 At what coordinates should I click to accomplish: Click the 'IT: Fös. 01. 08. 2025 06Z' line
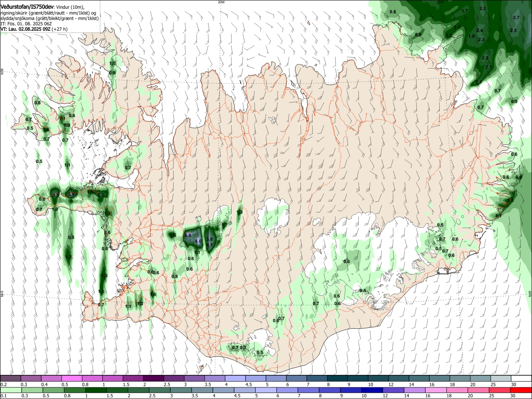pyautogui.click(x=26, y=24)
